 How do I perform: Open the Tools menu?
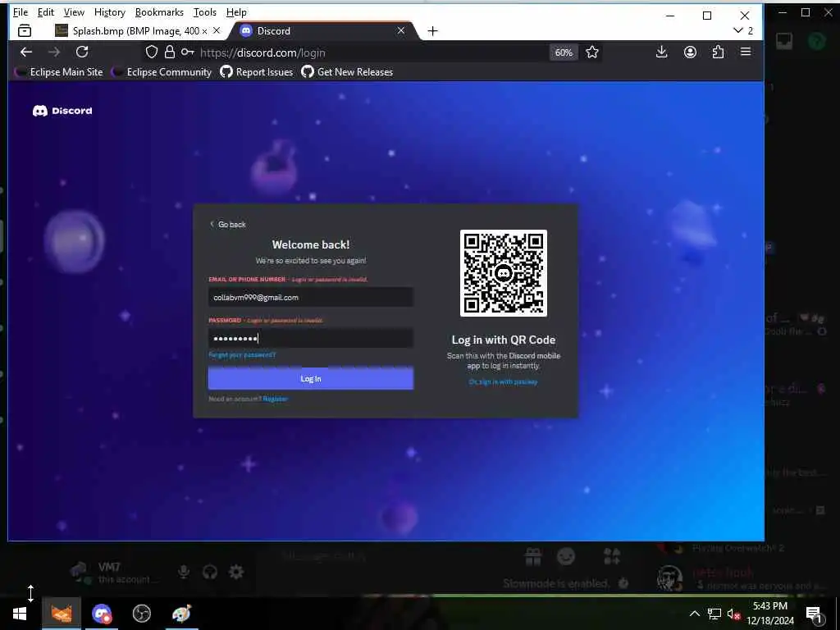coord(204,11)
